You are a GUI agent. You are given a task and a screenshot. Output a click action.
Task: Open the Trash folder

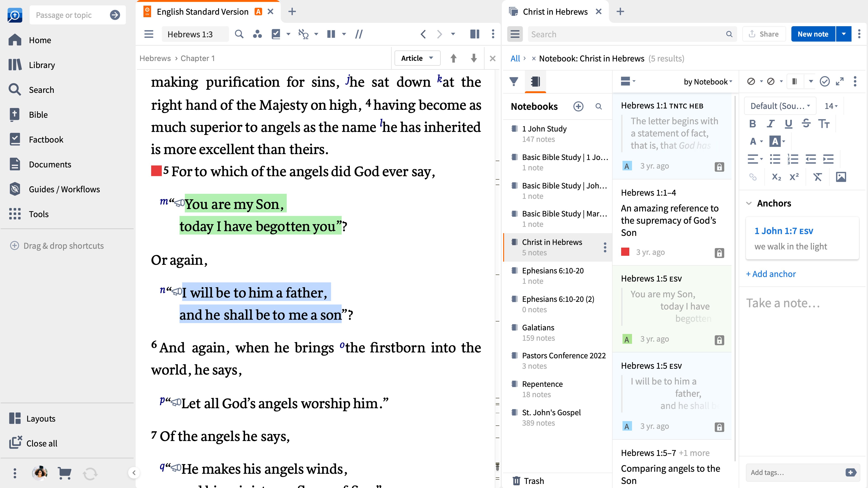tap(528, 481)
